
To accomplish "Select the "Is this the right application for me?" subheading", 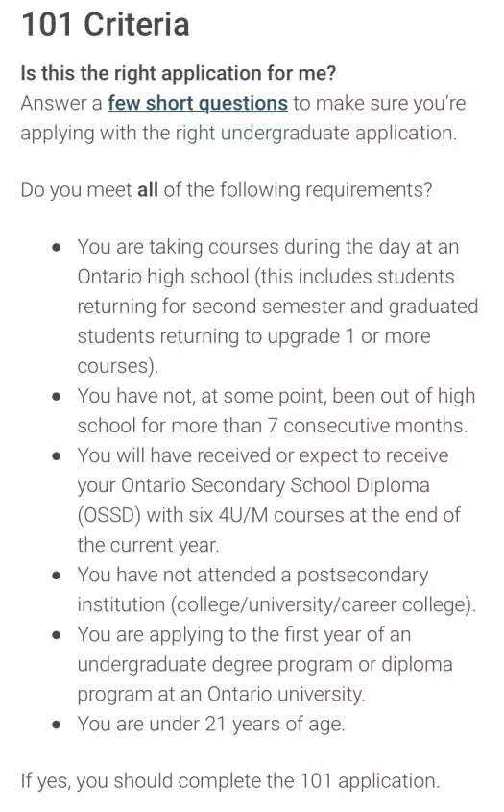I will click(178, 73).
